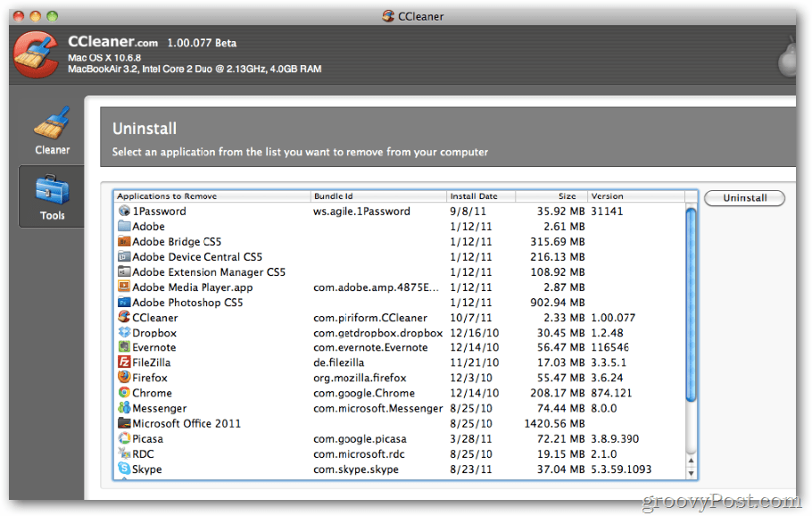Click 'org.mozilla.firefox' bundle id
This screenshot has width=812, height=516.
[x=360, y=378]
